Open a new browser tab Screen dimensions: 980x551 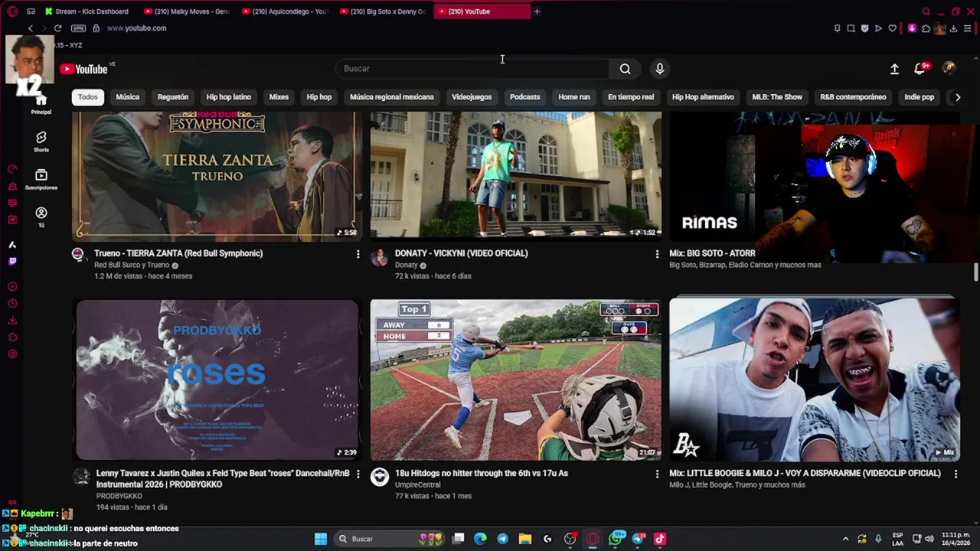coord(537,11)
